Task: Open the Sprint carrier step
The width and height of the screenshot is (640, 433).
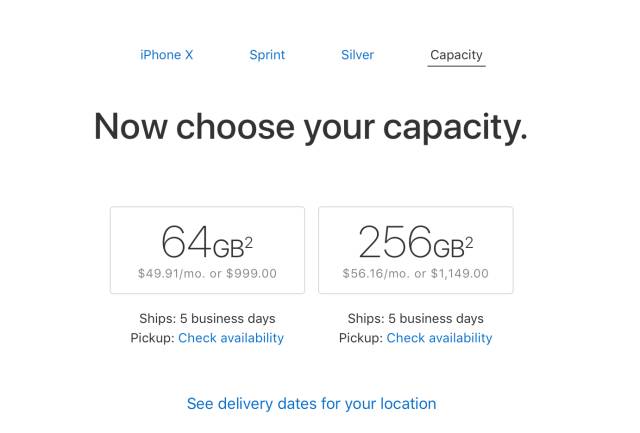Action: pyautogui.click(x=267, y=55)
